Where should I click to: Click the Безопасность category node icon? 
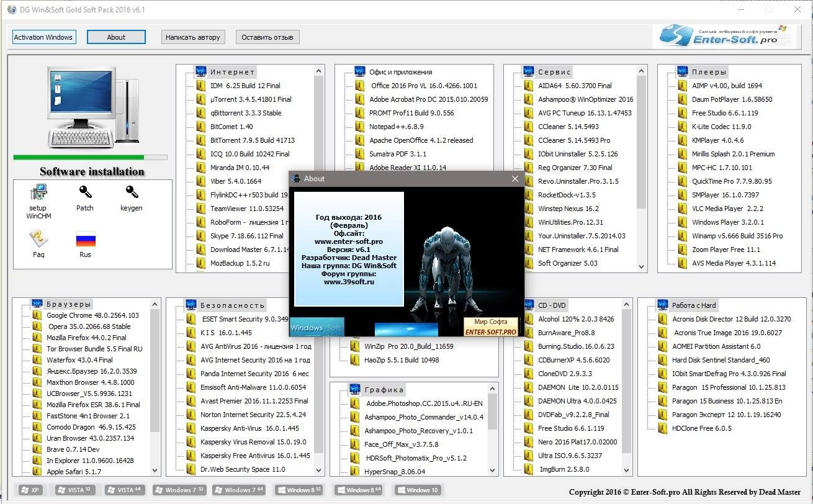click(x=191, y=305)
